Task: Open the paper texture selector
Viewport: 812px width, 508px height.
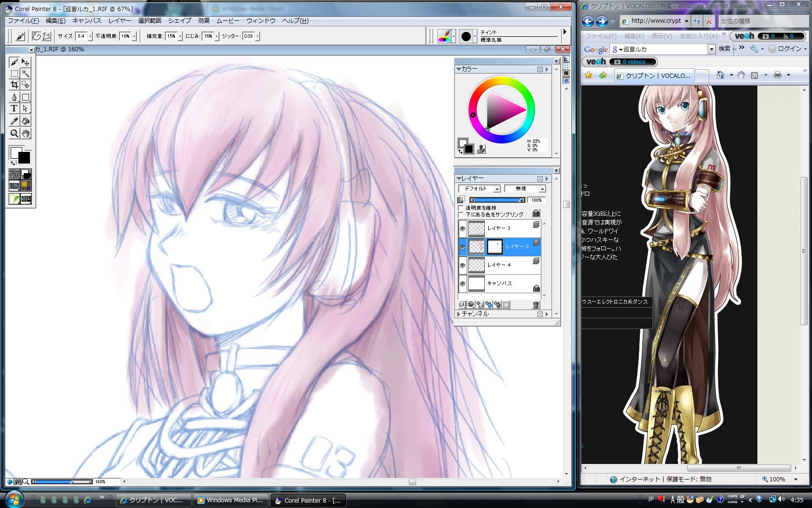Action: 14,174
